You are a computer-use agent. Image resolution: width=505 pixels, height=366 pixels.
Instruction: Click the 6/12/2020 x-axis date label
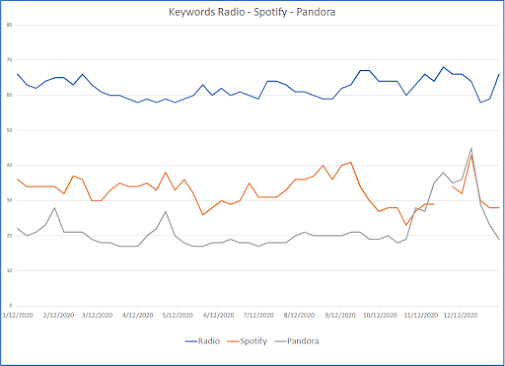pyautogui.click(x=219, y=315)
